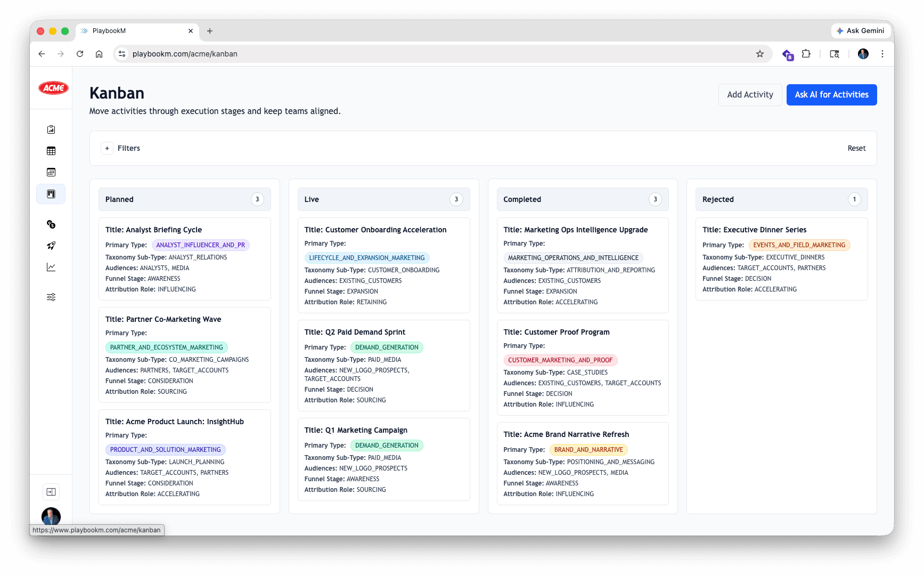Expand the Filters panel
The image size is (924, 575).
107,148
